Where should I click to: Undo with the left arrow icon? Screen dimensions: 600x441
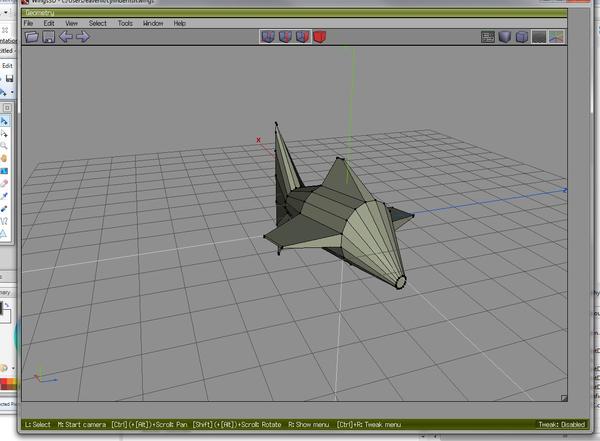point(66,37)
